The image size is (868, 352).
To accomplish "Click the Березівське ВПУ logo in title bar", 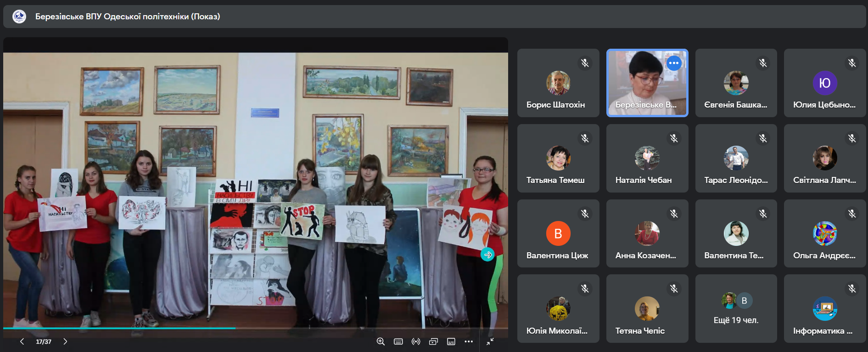I will click(19, 17).
